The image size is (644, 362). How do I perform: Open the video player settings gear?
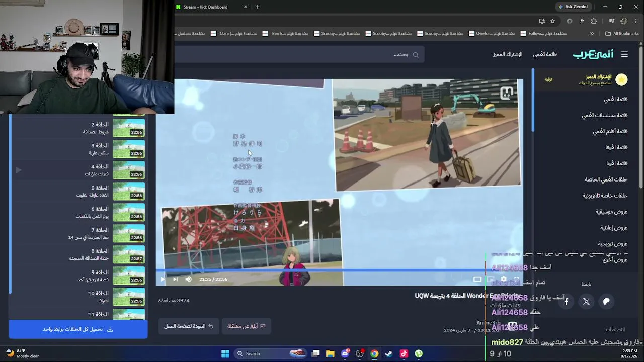[x=503, y=279]
